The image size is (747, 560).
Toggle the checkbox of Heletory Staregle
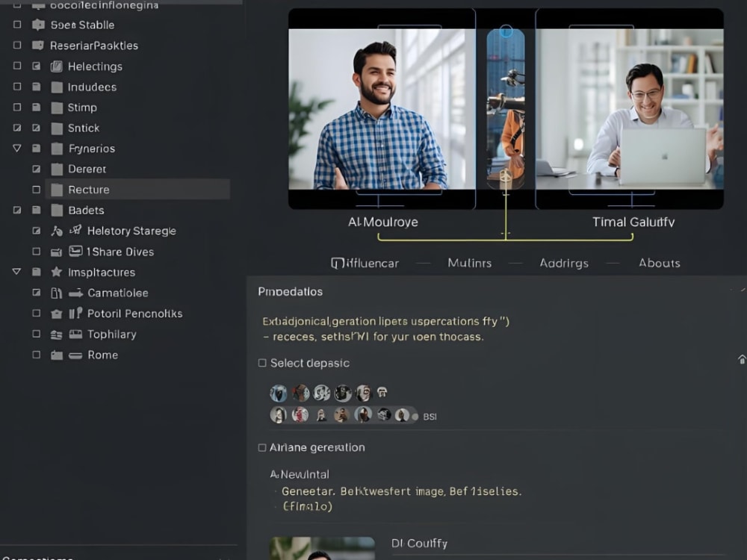(x=36, y=231)
